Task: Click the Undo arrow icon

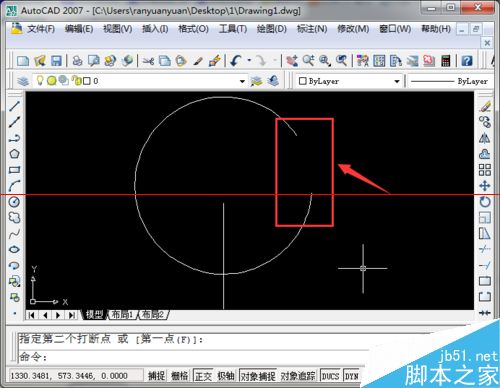Action: click(x=236, y=61)
